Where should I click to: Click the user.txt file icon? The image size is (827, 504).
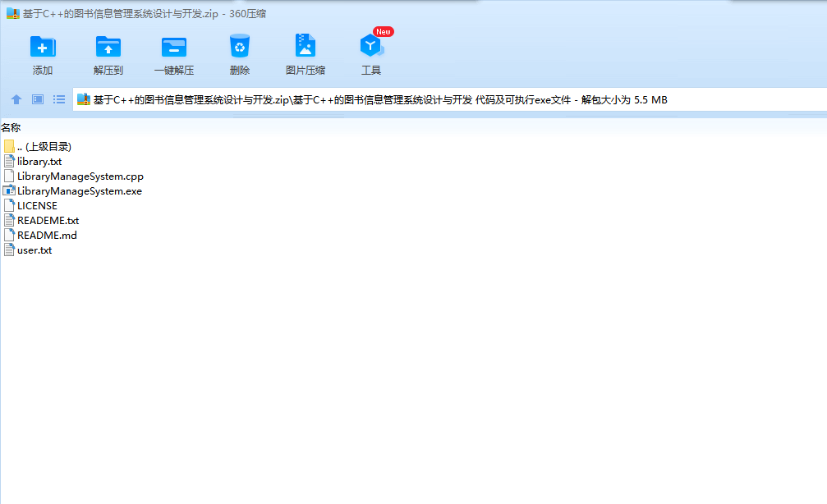coord(9,250)
